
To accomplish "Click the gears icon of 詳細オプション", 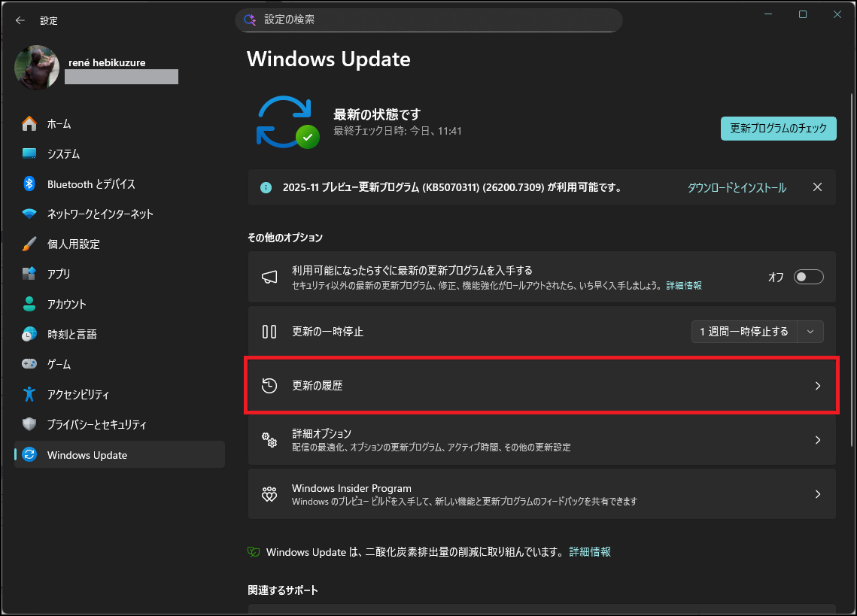I will (x=269, y=440).
